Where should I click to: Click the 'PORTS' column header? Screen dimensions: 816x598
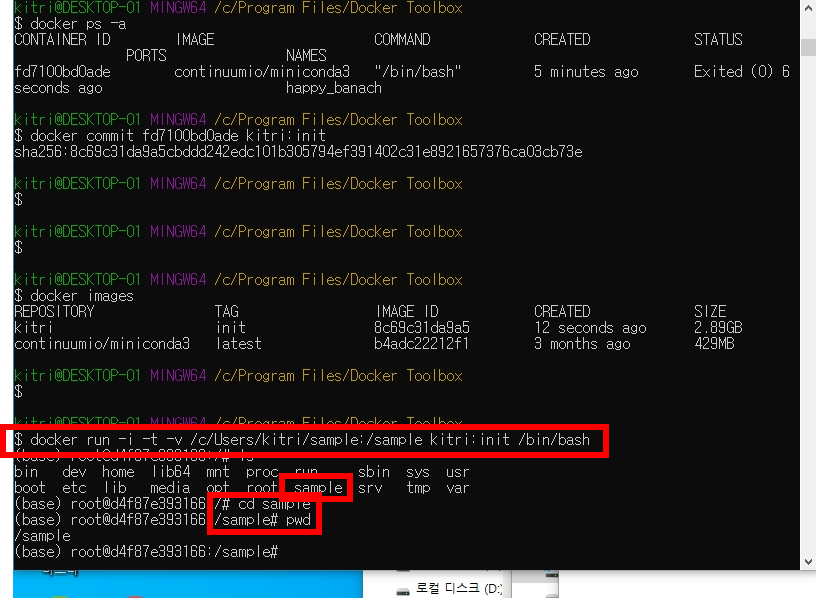pos(146,56)
